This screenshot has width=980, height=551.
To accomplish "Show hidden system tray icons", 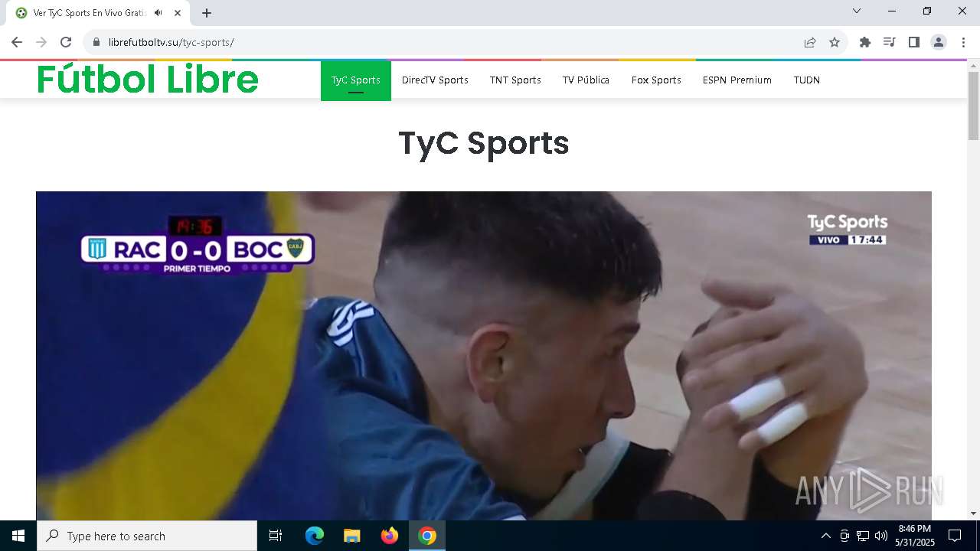I will pos(825,536).
